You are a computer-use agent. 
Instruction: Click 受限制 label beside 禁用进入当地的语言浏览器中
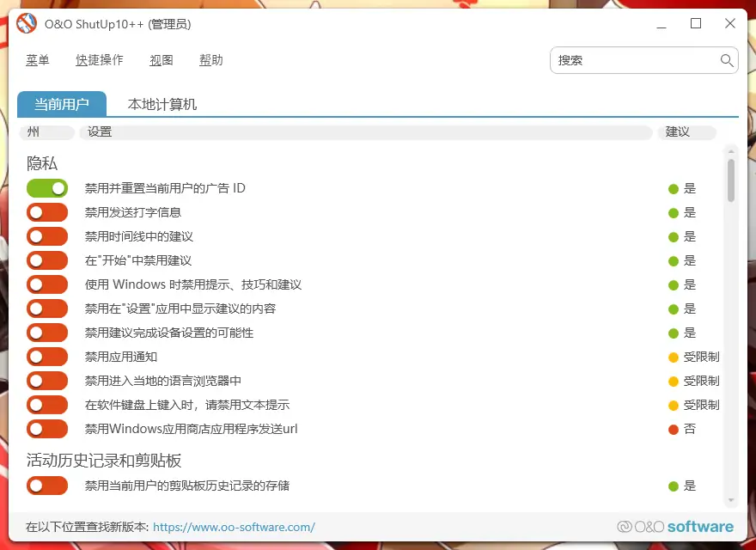click(702, 382)
